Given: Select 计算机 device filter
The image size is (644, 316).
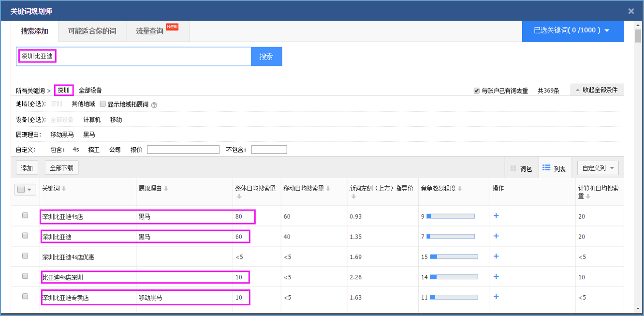Looking at the screenshot, I should tap(92, 120).
